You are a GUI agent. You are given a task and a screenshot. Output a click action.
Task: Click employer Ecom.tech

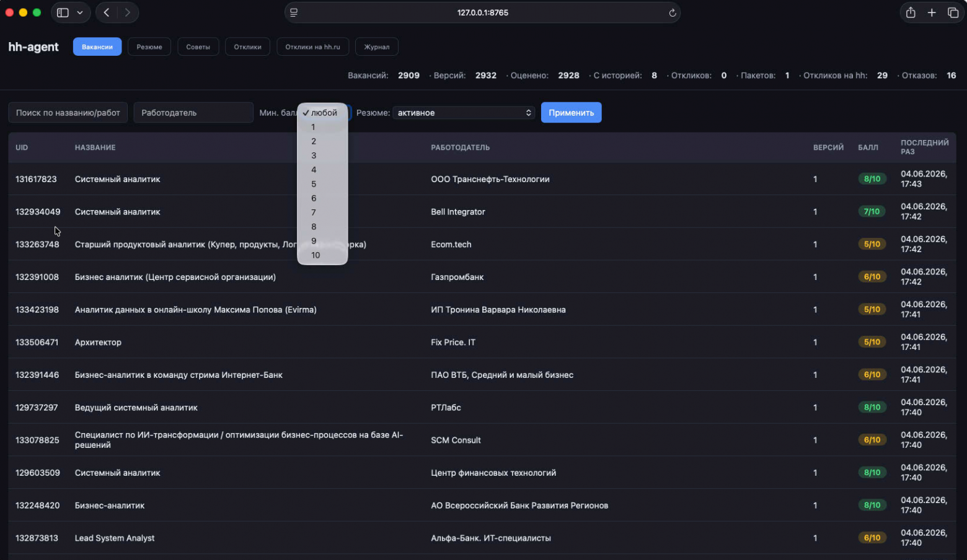coord(451,245)
